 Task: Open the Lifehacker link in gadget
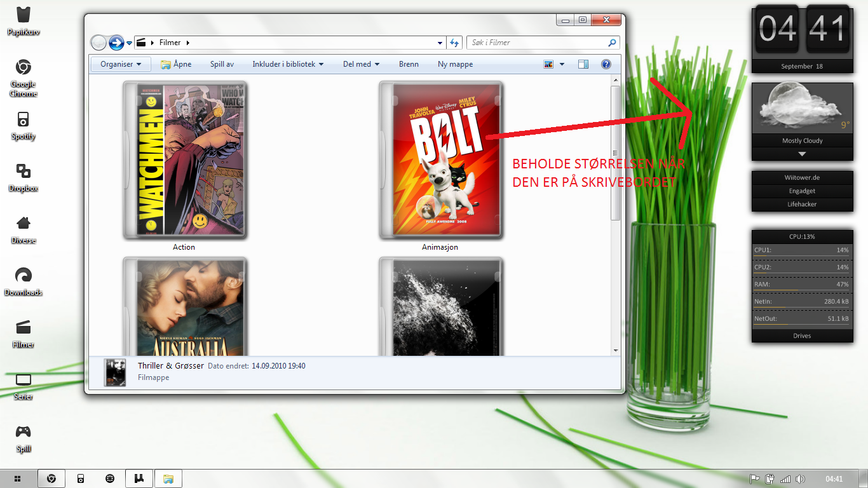[x=802, y=204]
